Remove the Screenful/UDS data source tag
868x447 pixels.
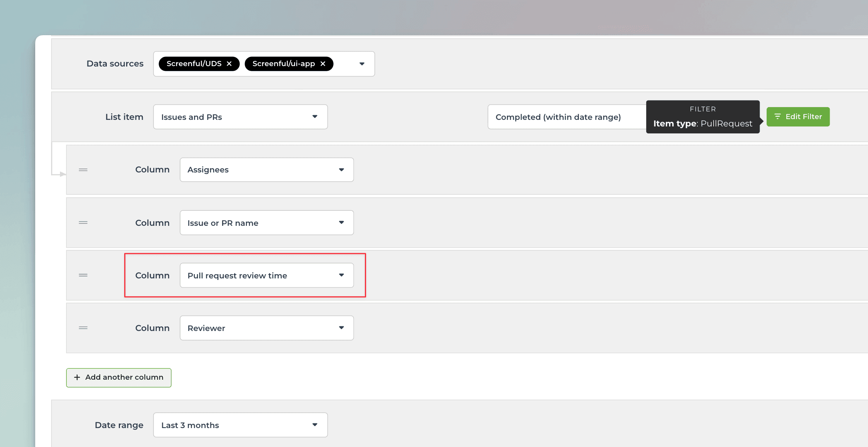click(x=229, y=64)
